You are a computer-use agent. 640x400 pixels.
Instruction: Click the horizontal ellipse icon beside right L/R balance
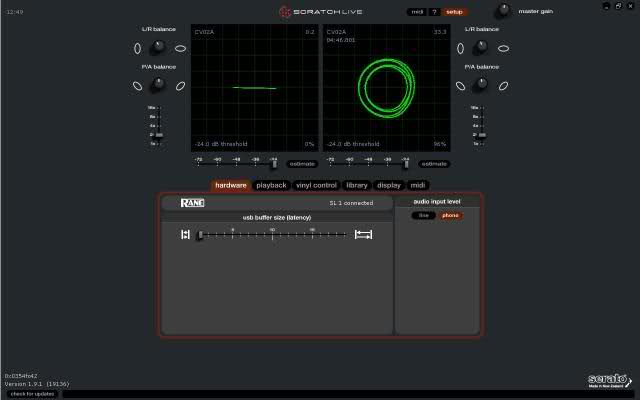pos(503,49)
